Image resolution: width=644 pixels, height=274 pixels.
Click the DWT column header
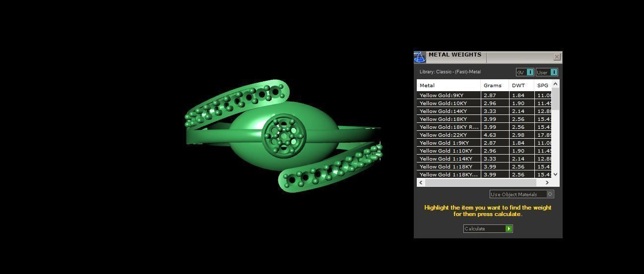click(x=521, y=85)
